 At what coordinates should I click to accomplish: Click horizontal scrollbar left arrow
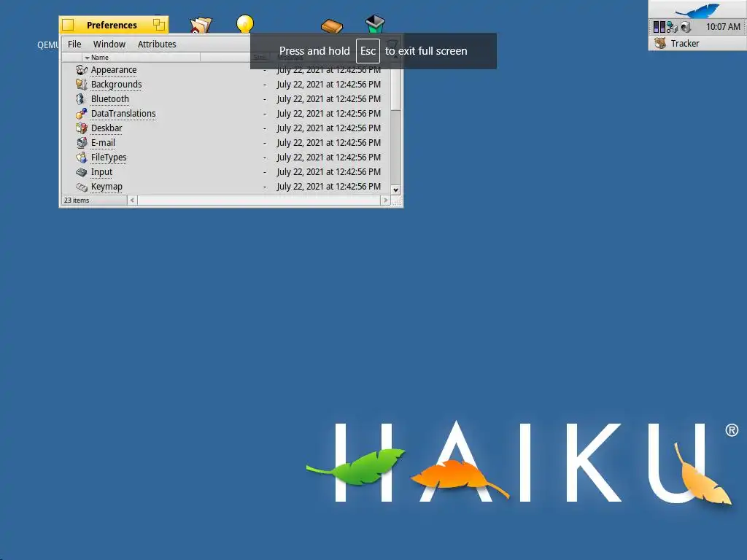(x=133, y=201)
